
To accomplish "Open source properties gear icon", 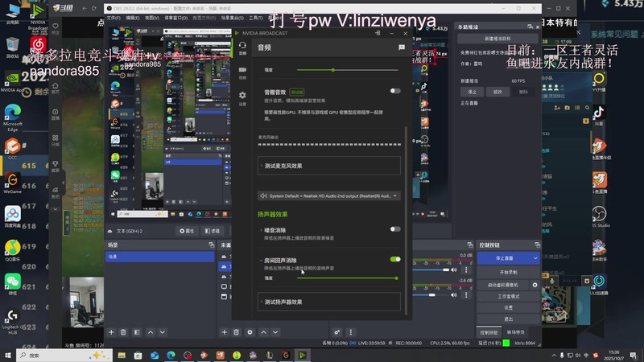I will (x=250, y=332).
